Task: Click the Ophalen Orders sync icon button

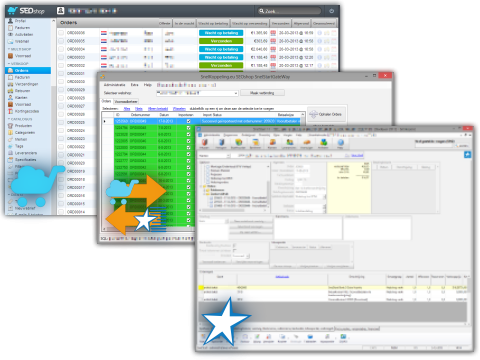Action: pos(327,114)
